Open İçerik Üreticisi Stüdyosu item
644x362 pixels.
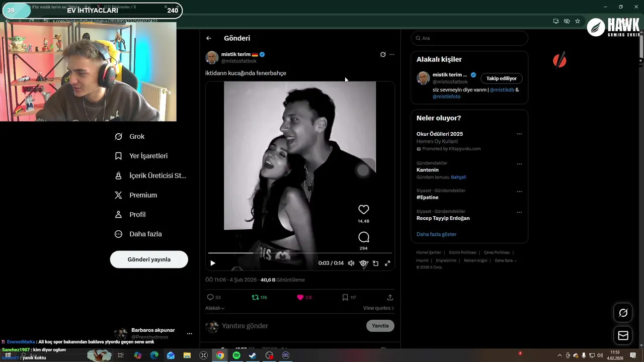coord(150,175)
